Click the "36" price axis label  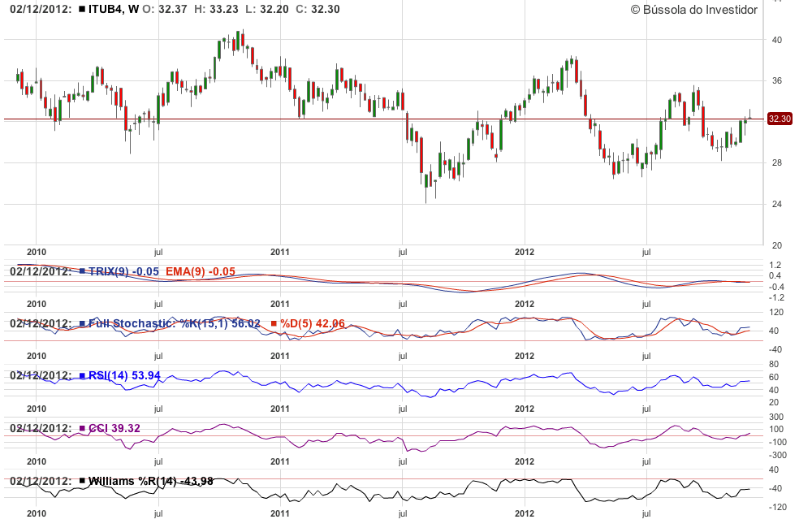click(x=777, y=81)
